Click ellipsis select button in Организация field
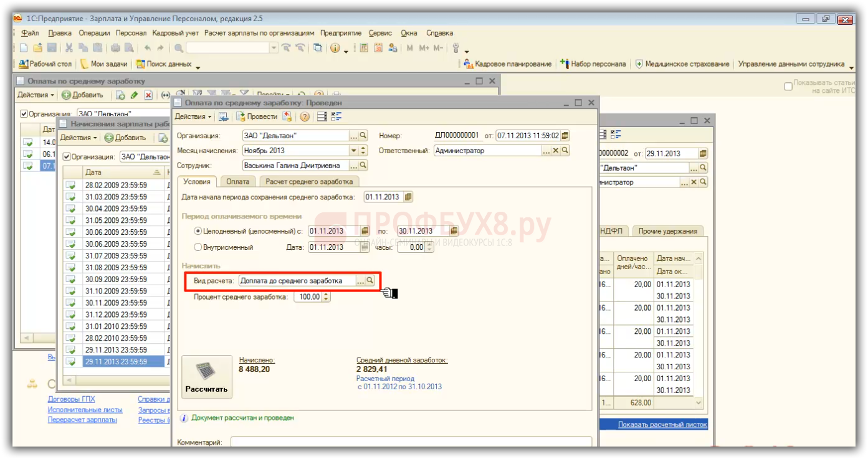 pos(354,135)
